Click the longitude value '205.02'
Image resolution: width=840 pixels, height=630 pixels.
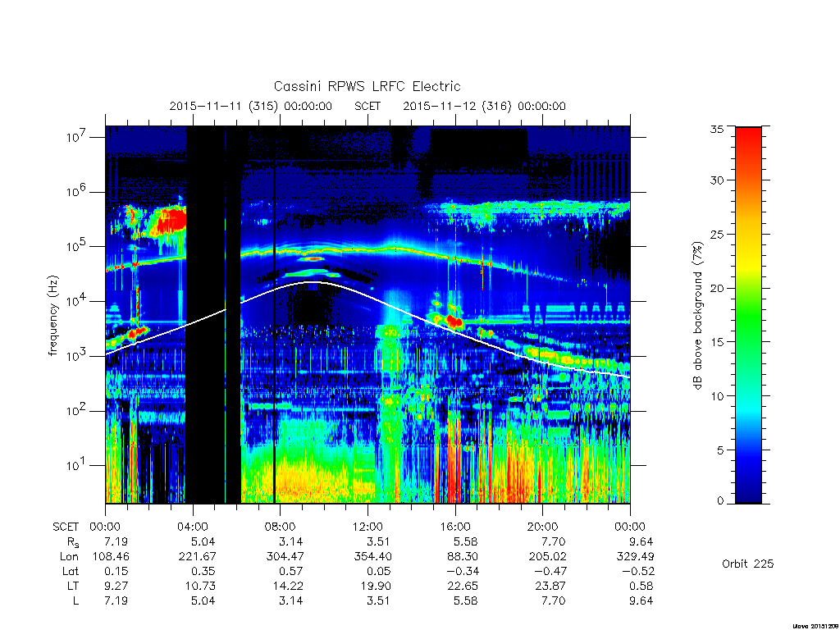[x=547, y=557]
